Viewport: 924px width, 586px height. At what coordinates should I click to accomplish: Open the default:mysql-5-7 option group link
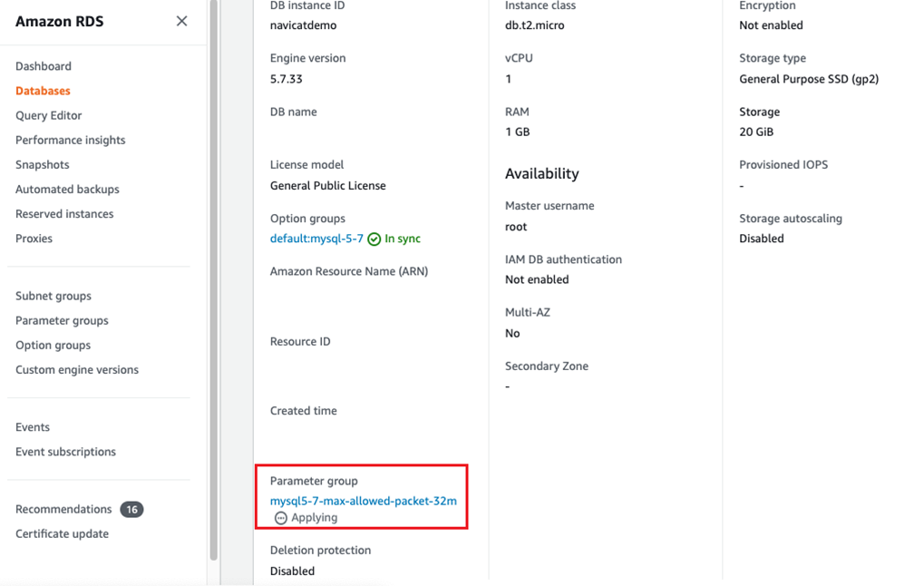(316, 239)
